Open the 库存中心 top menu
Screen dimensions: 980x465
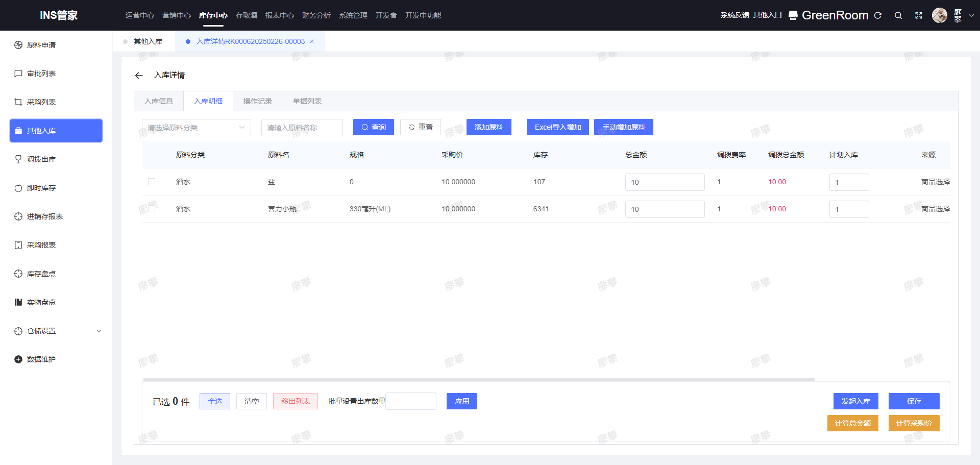pos(213,15)
